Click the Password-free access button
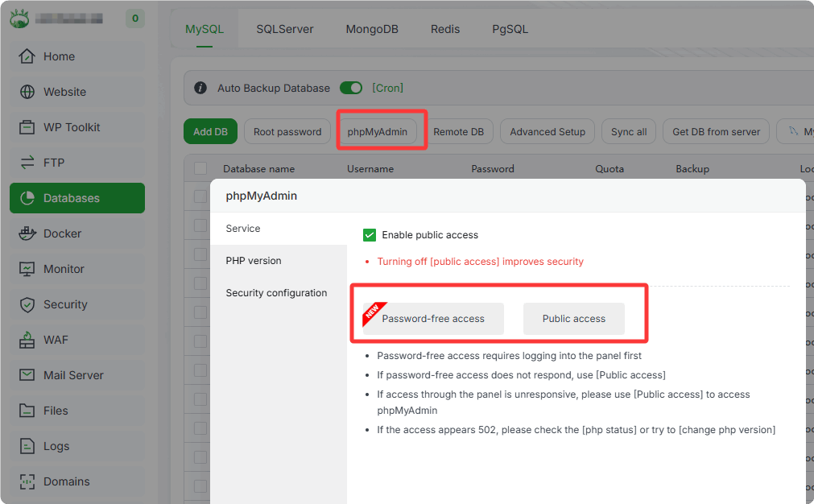 pyautogui.click(x=433, y=319)
